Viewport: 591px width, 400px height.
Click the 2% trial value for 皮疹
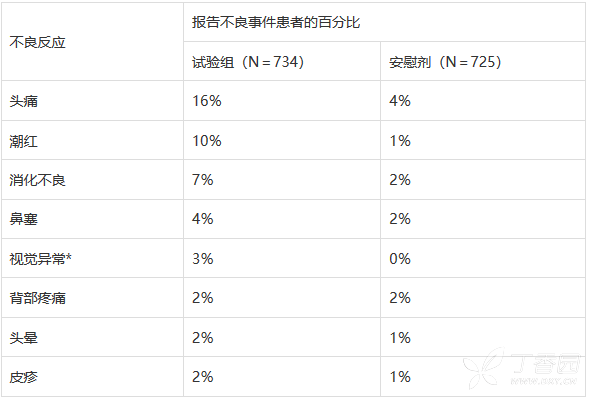(202, 377)
